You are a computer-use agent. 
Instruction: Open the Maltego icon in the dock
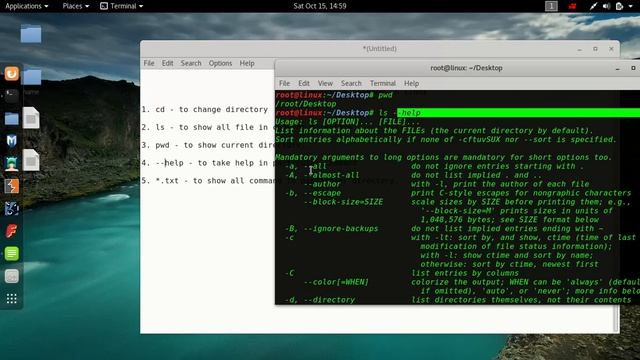pos(11,209)
